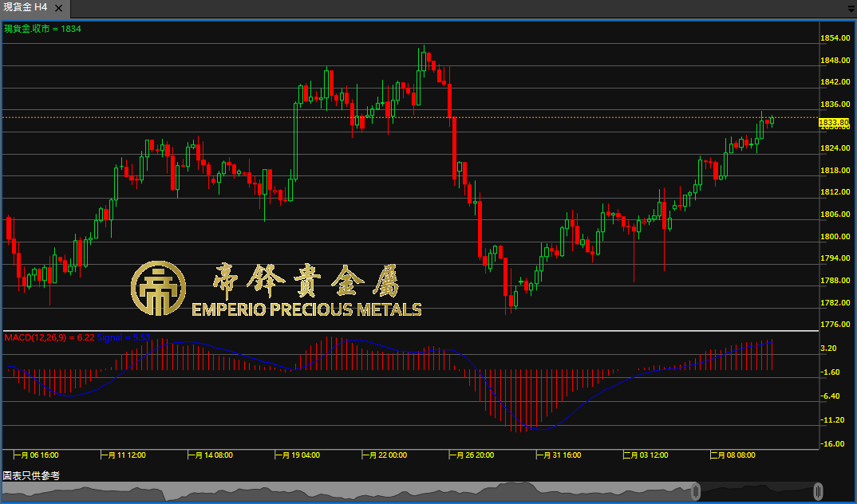Screen dimensions: 857x504
Task: Click the 圖表只供參考 disclaimer text
Action: click(31, 475)
